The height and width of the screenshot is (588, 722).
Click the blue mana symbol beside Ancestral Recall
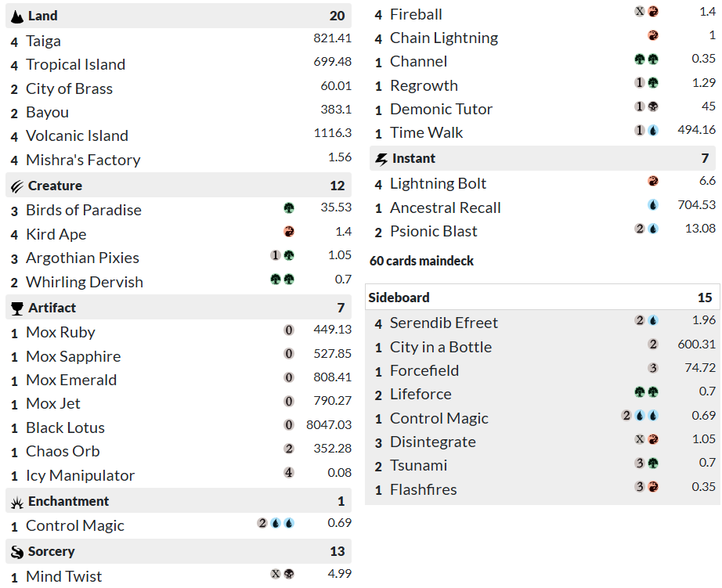pos(653,205)
